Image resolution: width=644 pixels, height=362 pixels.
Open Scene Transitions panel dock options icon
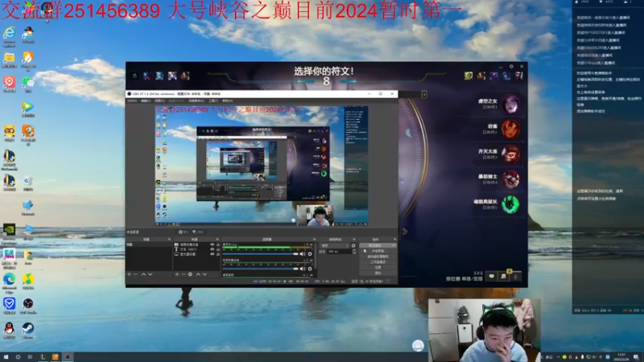354,239
